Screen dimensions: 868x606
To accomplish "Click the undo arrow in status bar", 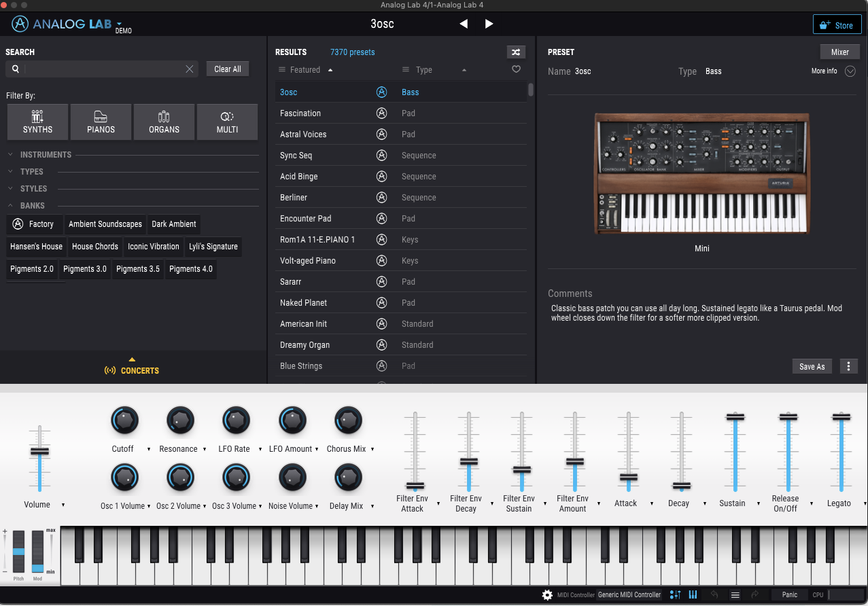I will tap(714, 594).
